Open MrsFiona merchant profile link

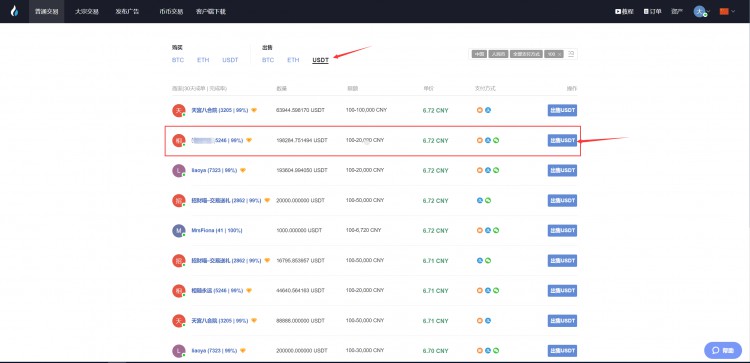(217, 231)
